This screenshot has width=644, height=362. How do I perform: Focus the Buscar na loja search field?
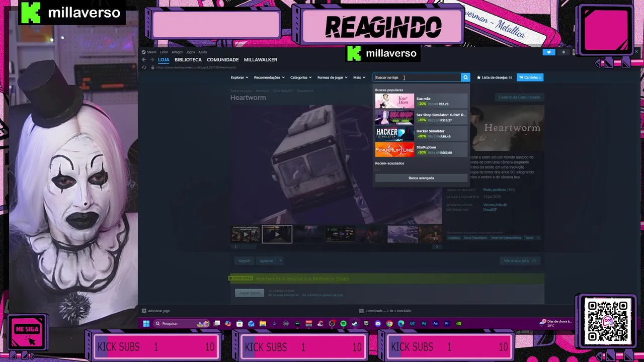tap(417, 77)
